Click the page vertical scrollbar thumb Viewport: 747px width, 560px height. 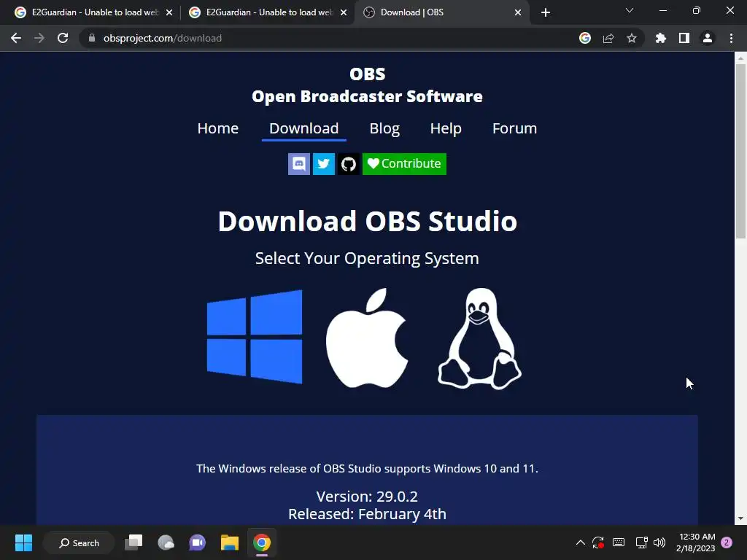tap(740, 151)
